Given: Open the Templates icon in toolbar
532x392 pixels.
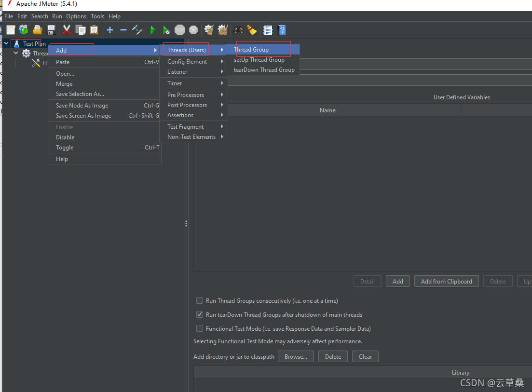Looking at the screenshot, I should click(x=24, y=30).
